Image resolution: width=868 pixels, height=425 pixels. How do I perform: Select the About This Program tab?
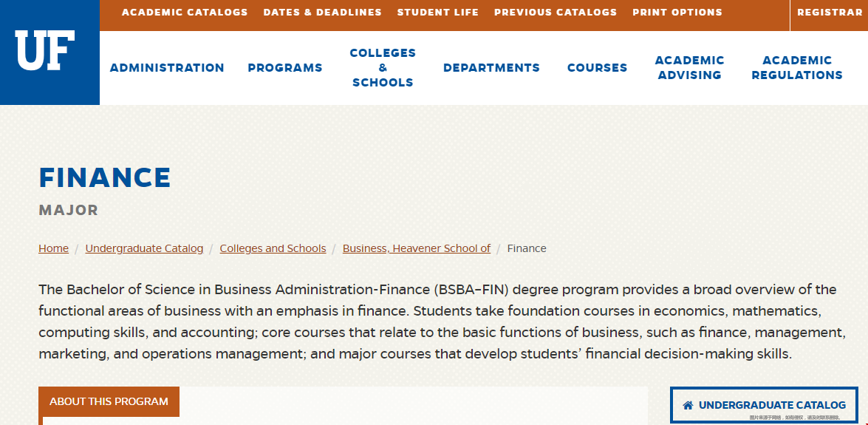click(x=109, y=402)
